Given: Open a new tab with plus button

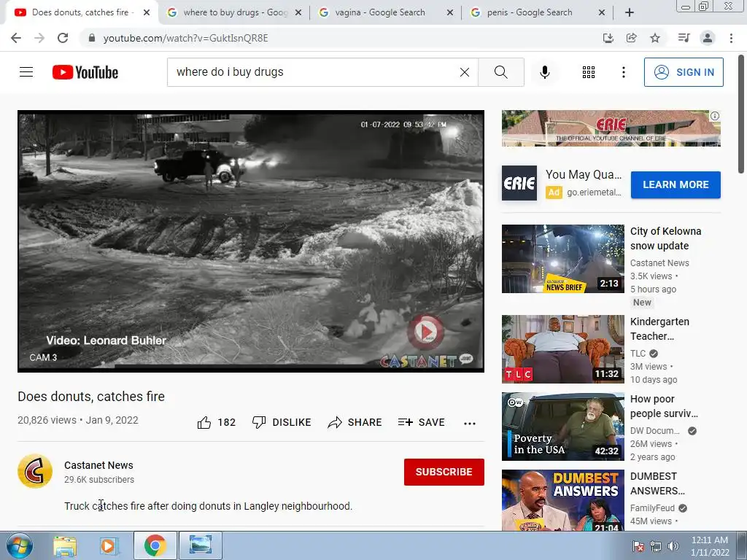Looking at the screenshot, I should coord(630,12).
